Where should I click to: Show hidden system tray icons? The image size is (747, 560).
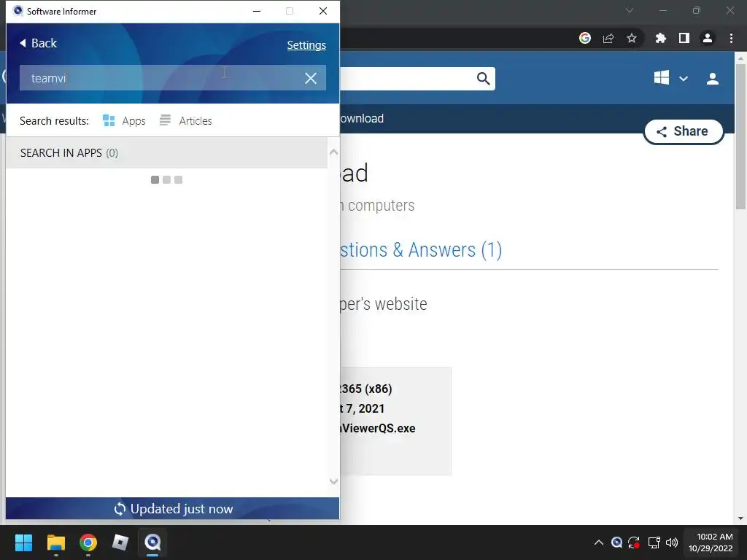point(598,542)
